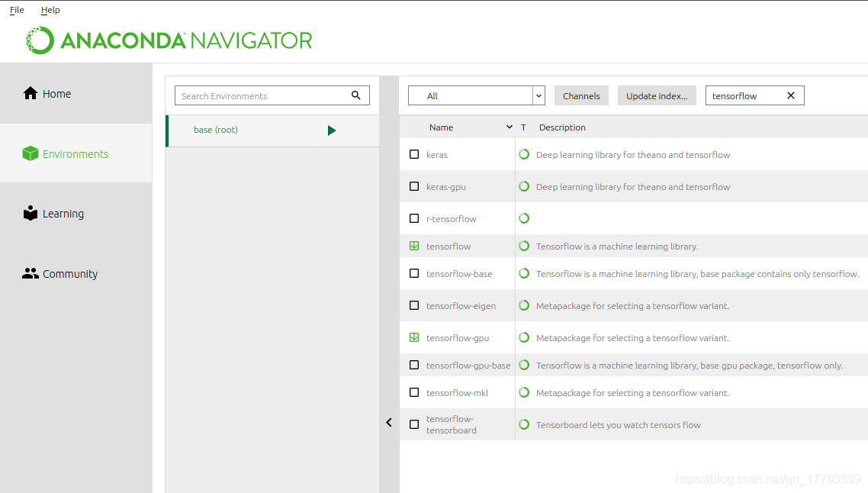The width and height of the screenshot is (868, 493).
Task: Click the keras-gpu package type icon
Action: click(524, 187)
